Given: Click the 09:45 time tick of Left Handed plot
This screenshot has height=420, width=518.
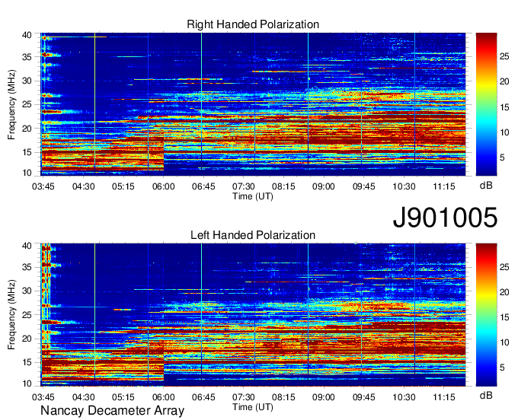Looking at the screenshot, I should (363, 397).
